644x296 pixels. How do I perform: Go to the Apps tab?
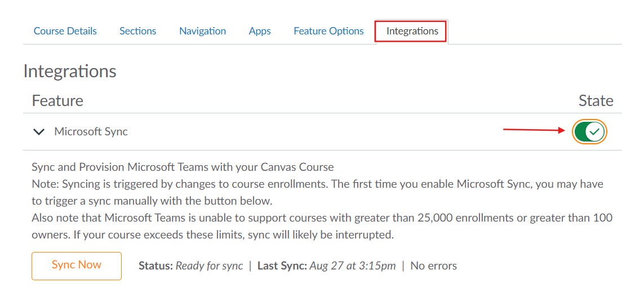pyautogui.click(x=260, y=31)
